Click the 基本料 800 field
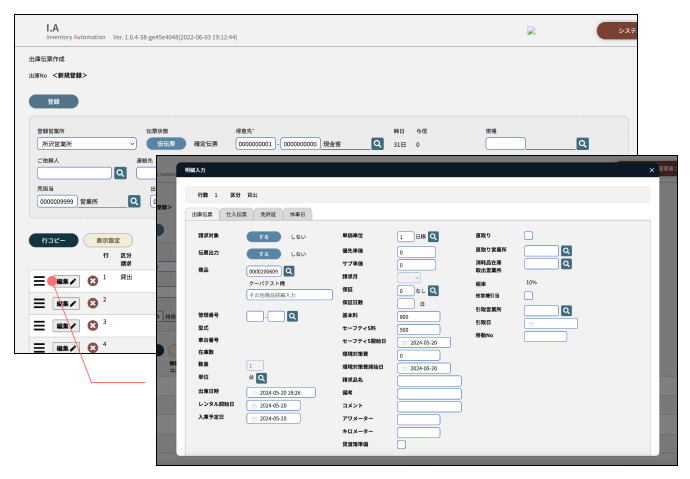The height and width of the screenshot is (479, 690). [x=418, y=317]
